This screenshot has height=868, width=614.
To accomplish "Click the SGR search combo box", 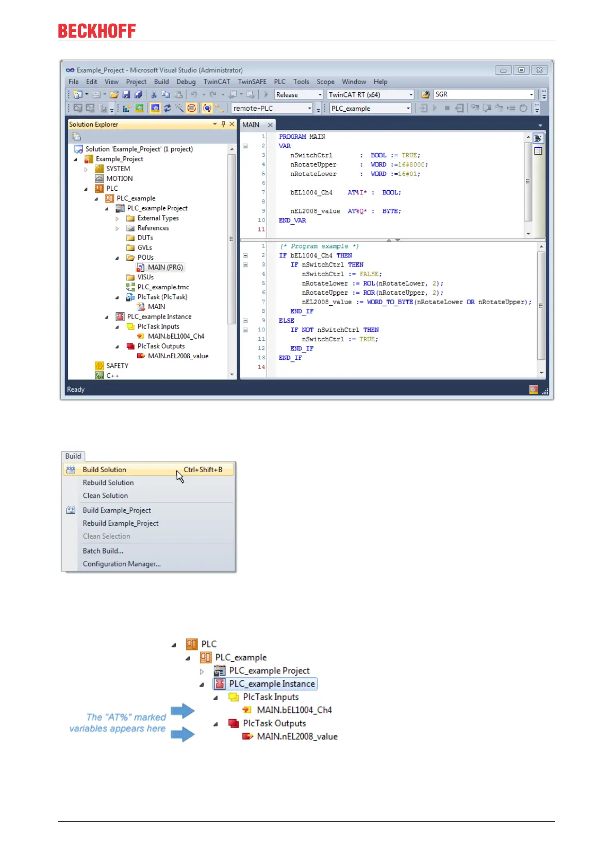I will (484, 94).
